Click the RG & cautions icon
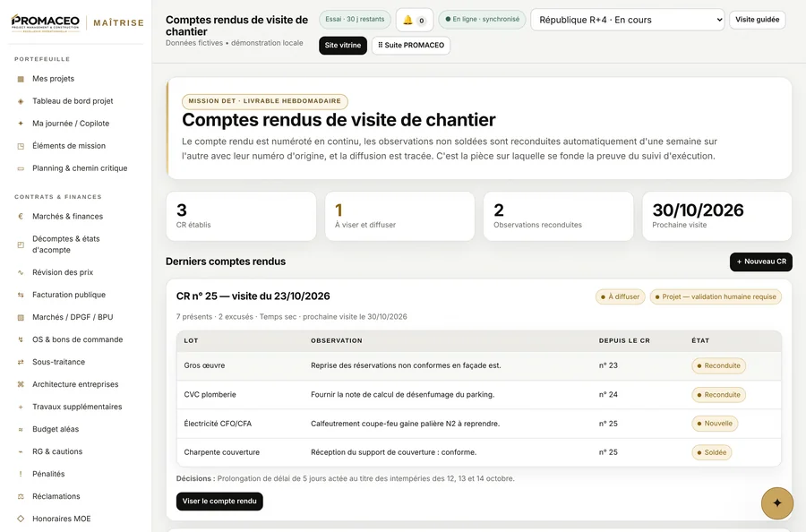The image size is (806, 532). [x=21, y=451]
